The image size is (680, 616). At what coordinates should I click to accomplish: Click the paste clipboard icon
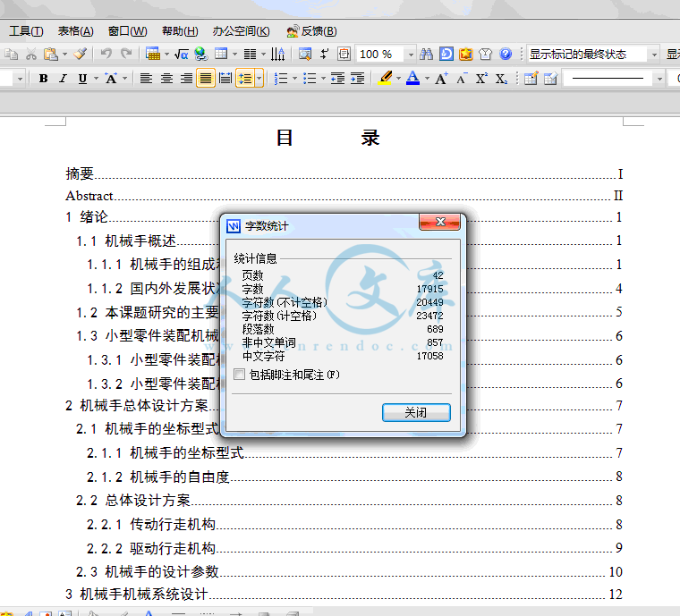[51, 55]
